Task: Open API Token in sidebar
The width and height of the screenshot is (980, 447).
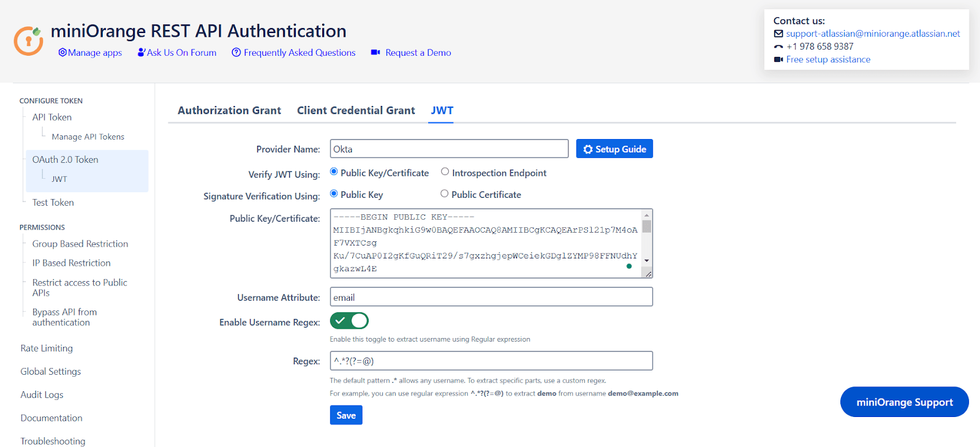Action: (52, 117)
